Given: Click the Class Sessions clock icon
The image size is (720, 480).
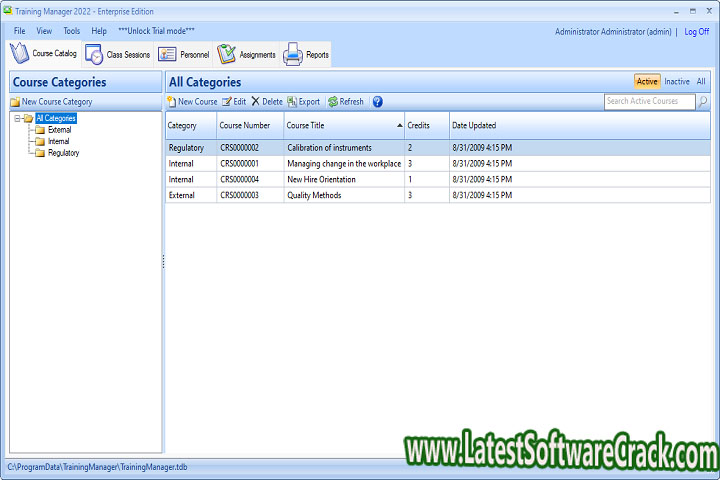Looking at the screenshot, I should coord(94,55).
